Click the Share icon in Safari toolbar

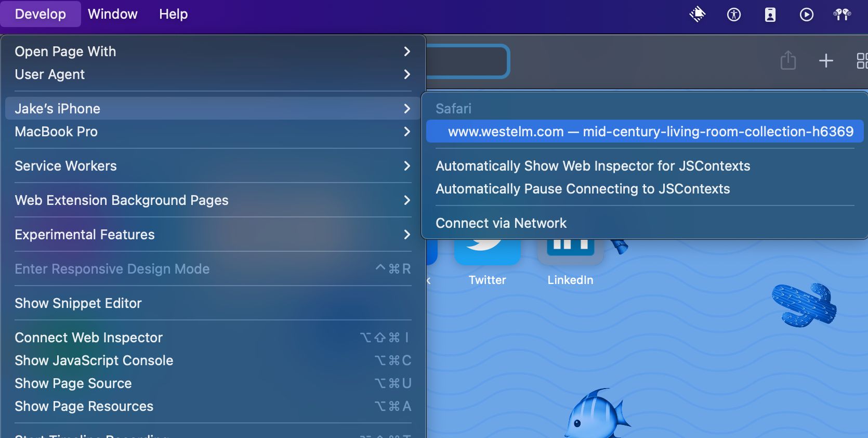[x=788, y=60]
